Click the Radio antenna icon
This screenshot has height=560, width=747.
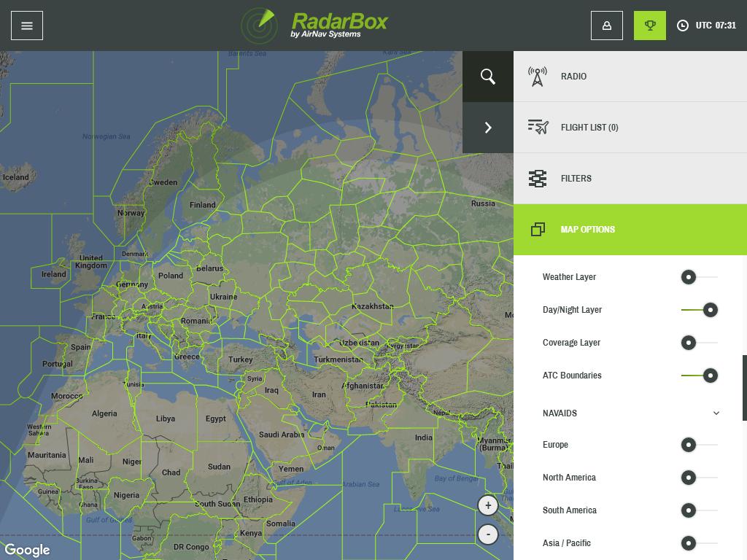tap(538, 77)
